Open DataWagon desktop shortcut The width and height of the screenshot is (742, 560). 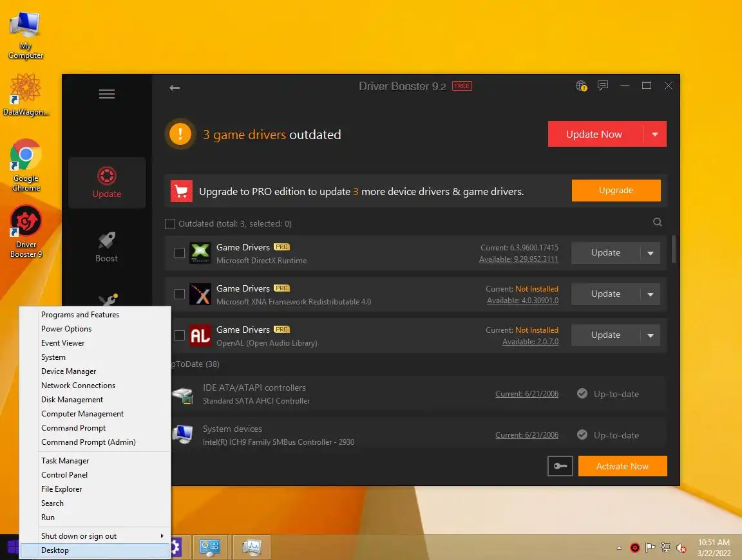[x=26, y=95]
